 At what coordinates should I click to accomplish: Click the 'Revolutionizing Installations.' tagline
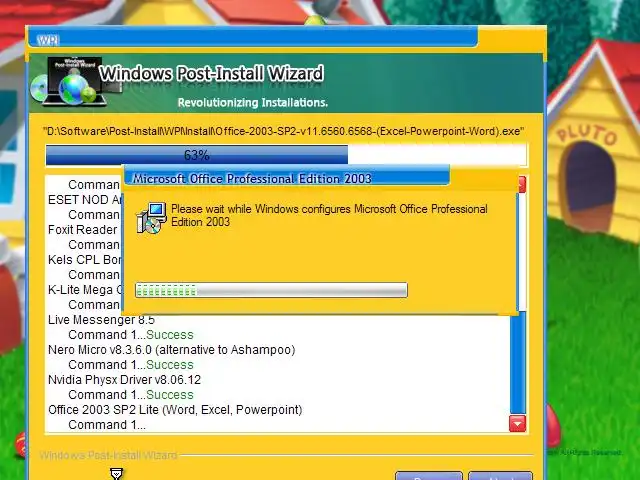(253, 102)
